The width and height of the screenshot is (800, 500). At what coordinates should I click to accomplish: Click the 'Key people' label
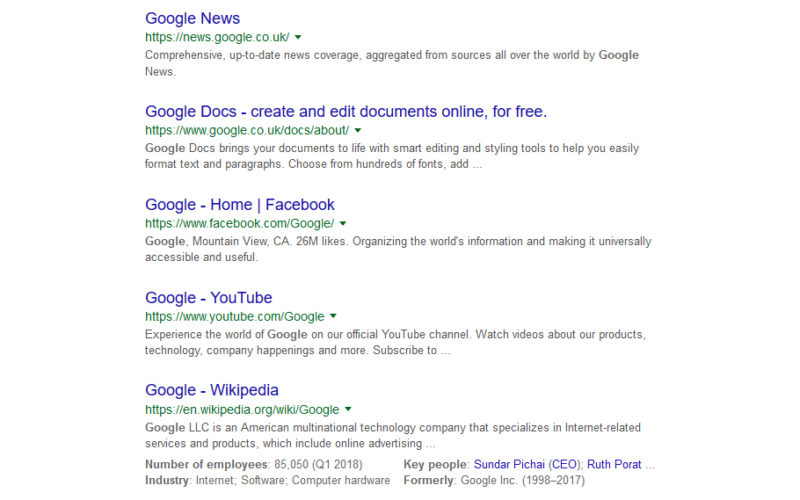[x=435, y=465]
